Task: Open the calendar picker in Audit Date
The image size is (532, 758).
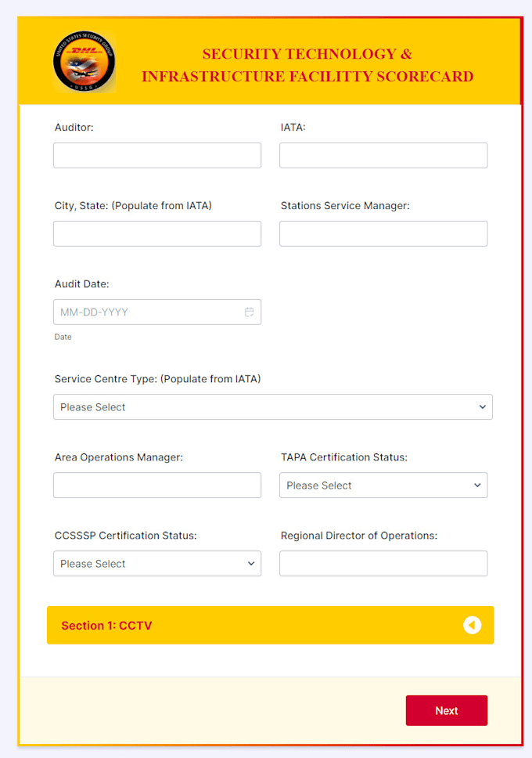Action: (x=250, y=312)
